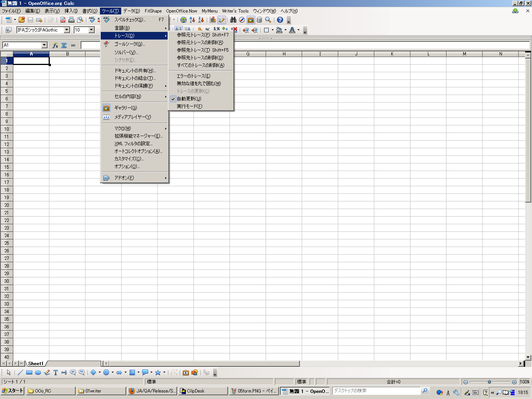Open the Name Box dropdown arrow
The image size is (532, 399).
click(x=44, y=45)
